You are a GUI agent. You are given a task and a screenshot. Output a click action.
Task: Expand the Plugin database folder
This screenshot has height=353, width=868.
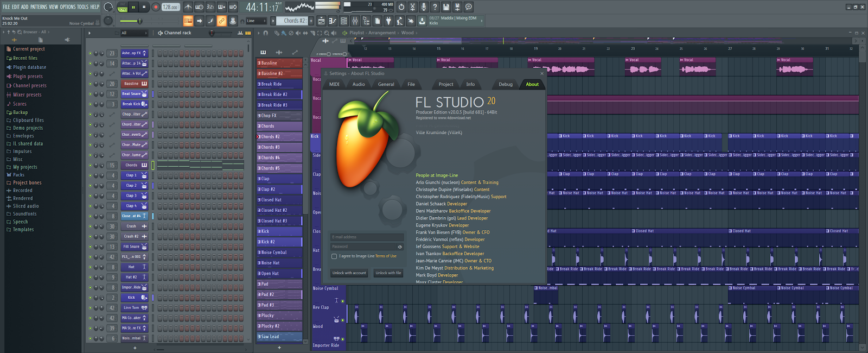click(x=29, y=67)
